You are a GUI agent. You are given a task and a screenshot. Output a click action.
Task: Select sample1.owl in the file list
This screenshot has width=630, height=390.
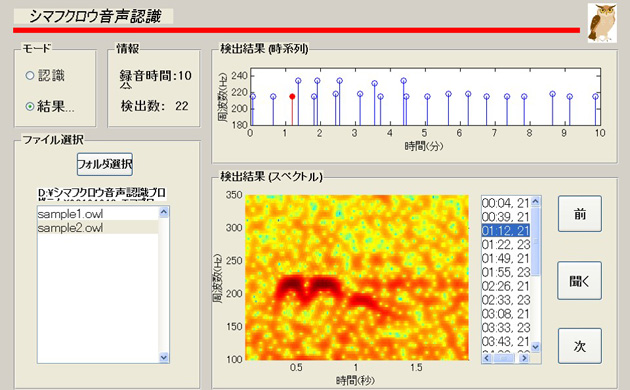click(x=98, y=214)
